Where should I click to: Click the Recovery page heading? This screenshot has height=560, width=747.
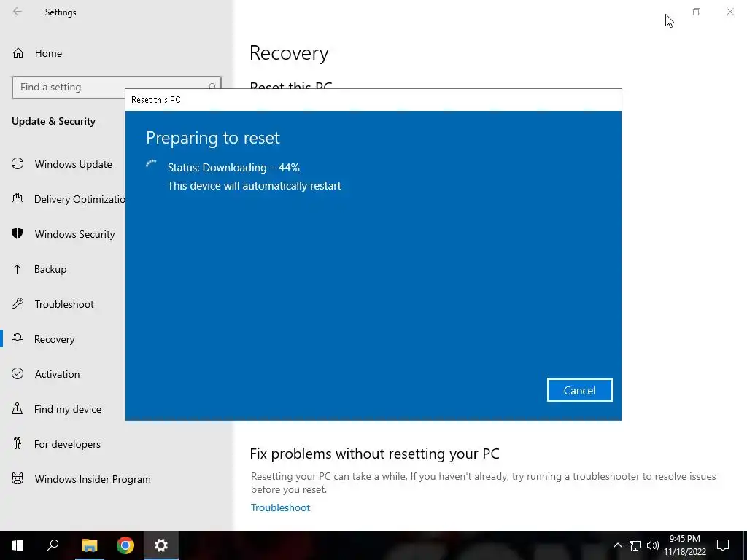coord(289,52)
